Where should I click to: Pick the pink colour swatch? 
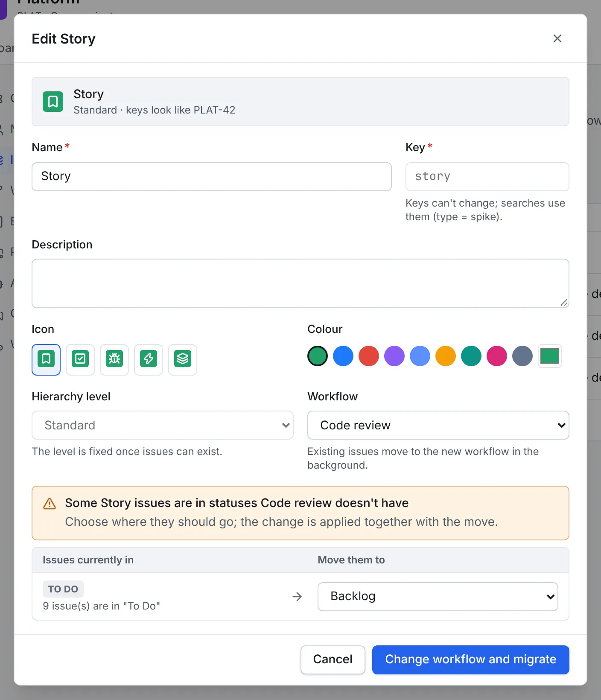pos(497,356)
